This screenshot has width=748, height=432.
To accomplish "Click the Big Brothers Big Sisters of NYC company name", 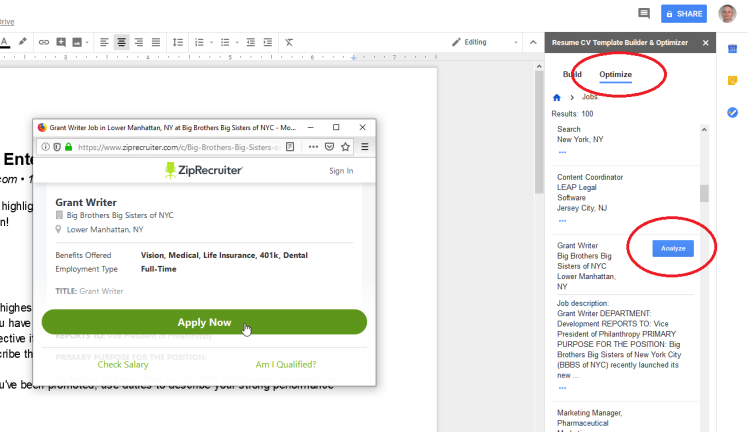I will (x=120, y=215).
